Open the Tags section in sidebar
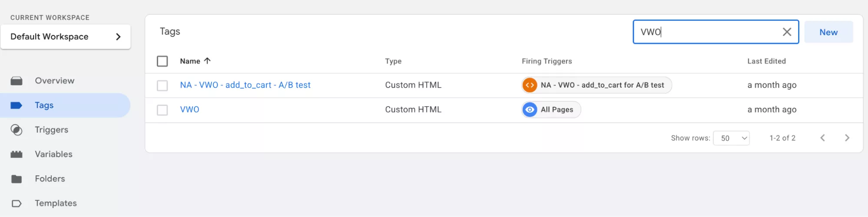Screen dimensions: 868x217 tap(44, 105)
